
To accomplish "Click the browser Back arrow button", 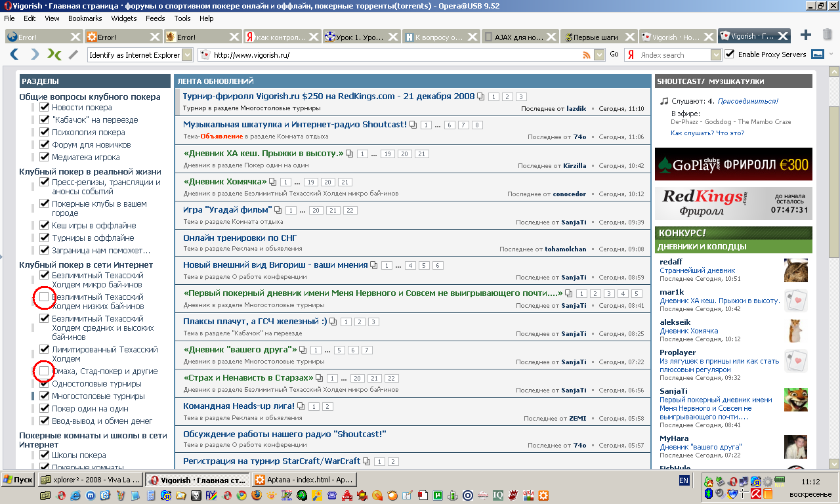I will 13,54.
